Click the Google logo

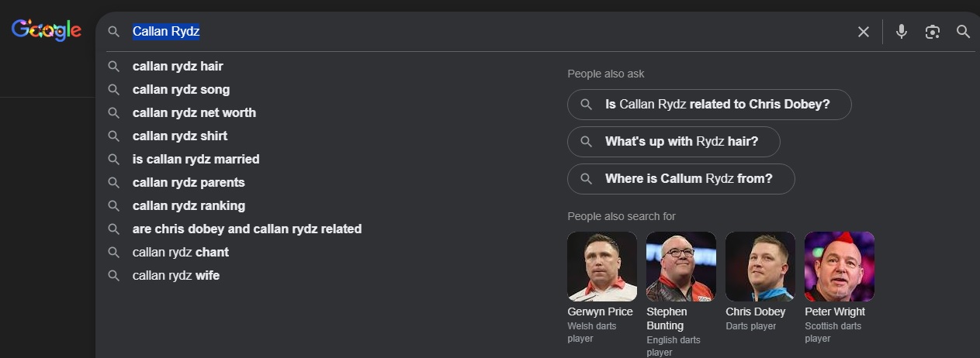[x=46, y=30]
